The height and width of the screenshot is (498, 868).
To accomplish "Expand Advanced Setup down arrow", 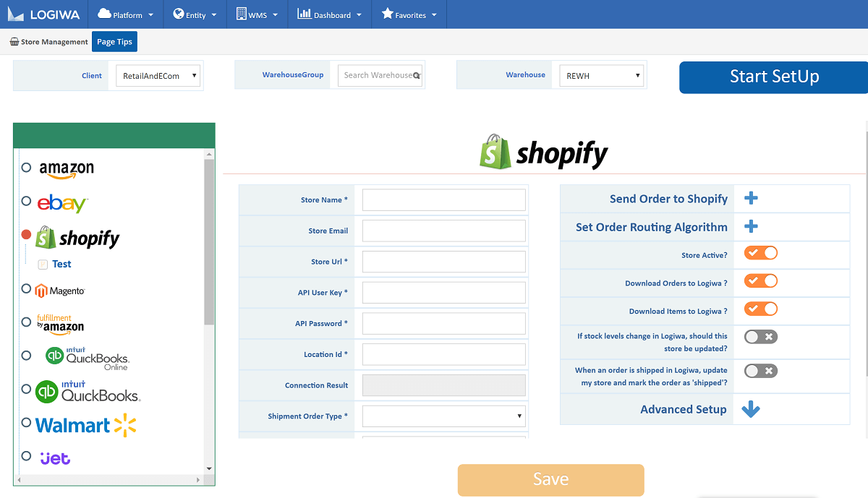I will [751, 410].
